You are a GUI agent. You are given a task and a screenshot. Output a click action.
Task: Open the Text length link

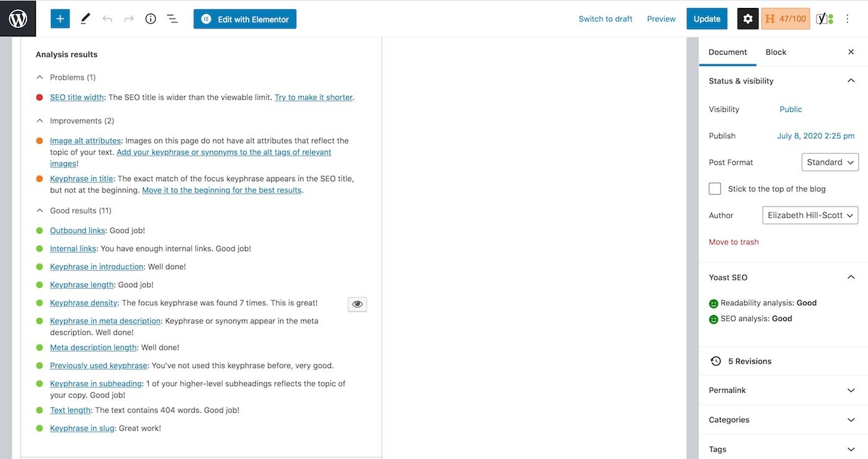pos(71,410)
